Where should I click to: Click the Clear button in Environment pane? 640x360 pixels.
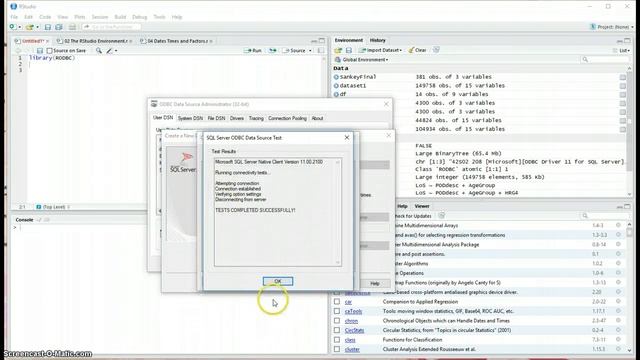click(418, 50)
